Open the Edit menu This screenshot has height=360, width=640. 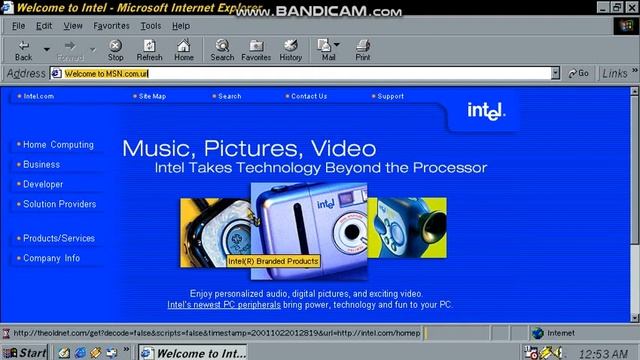44,26
